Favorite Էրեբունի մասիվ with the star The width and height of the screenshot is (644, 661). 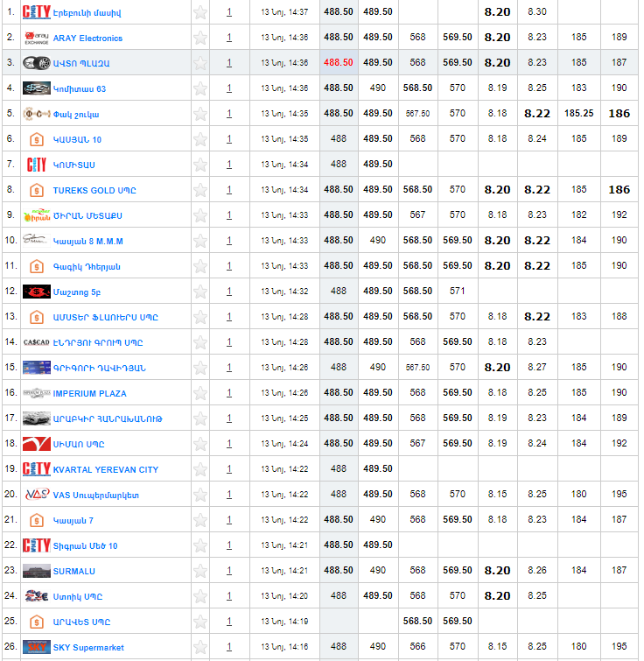click(200, 12)
